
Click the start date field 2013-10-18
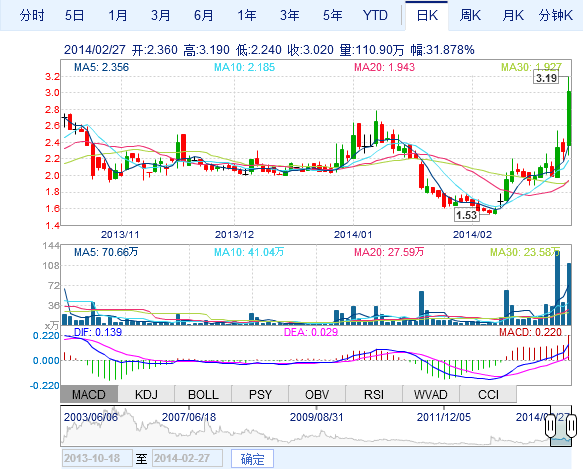click(97, 458)
